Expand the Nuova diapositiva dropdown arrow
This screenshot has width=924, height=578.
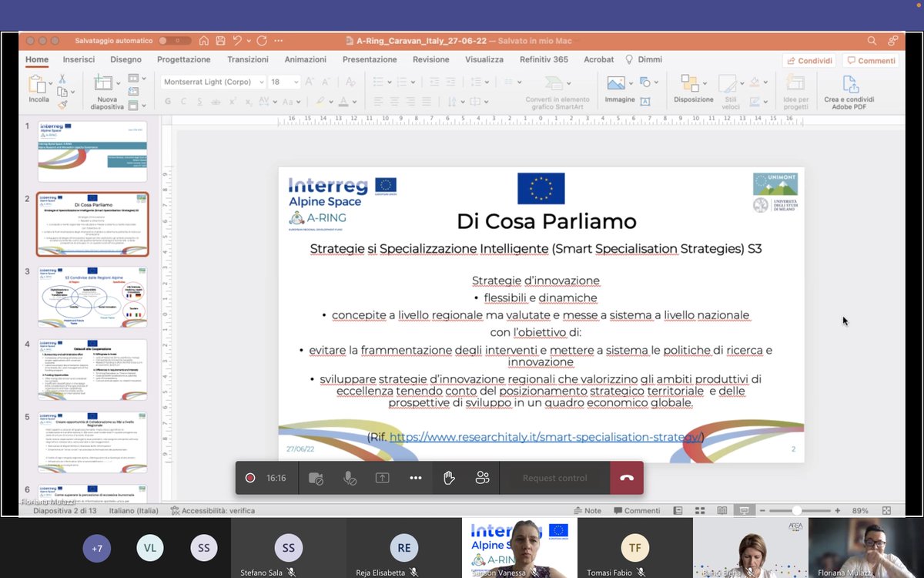[120, 82]
